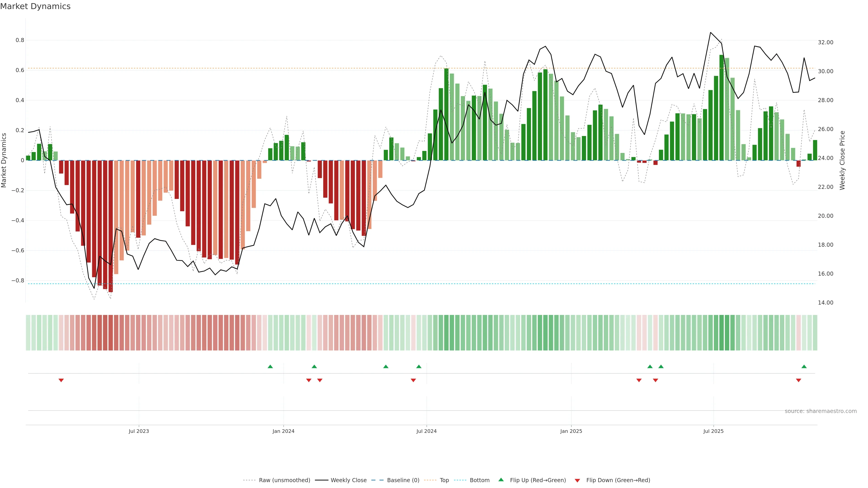Click the latest red flip-down marker after Jul 2025

pos(798,380)
